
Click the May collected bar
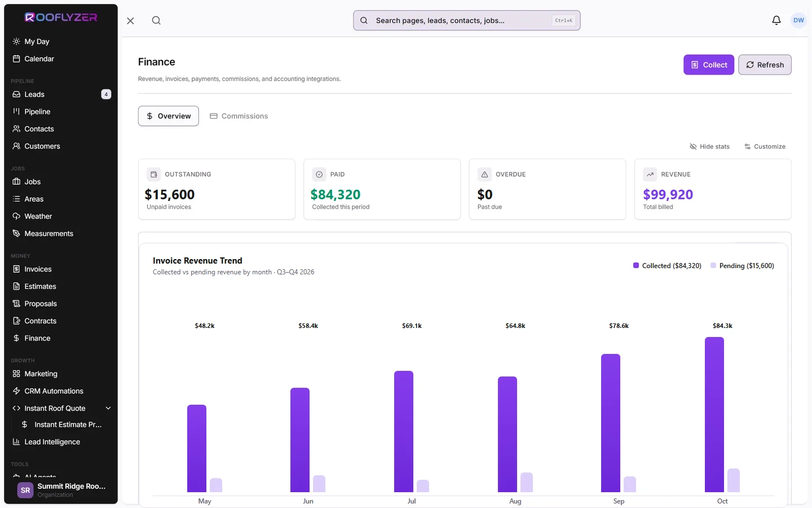[x=197, y=449]
